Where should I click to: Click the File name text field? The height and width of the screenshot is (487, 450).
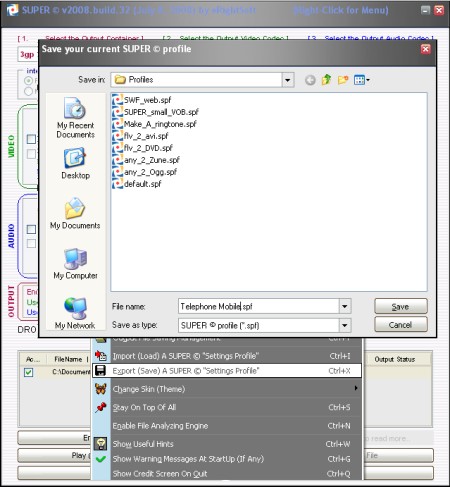pos(259,306)
